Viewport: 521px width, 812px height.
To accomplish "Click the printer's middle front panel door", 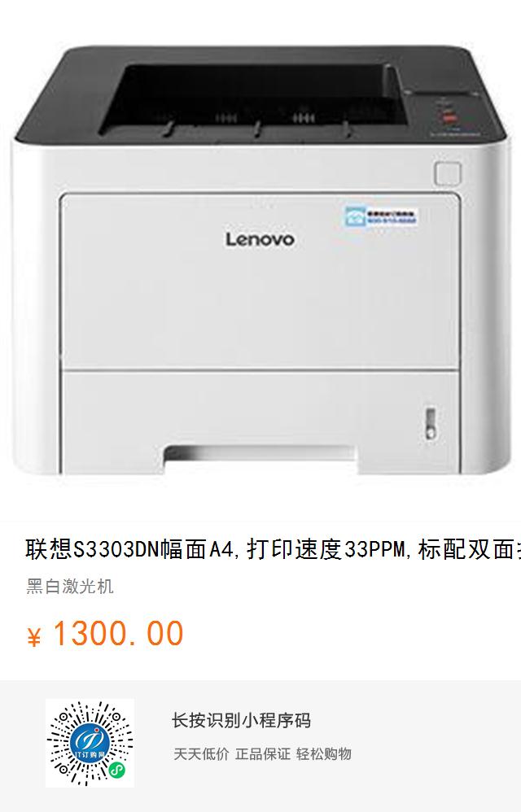I will (260, 281).
